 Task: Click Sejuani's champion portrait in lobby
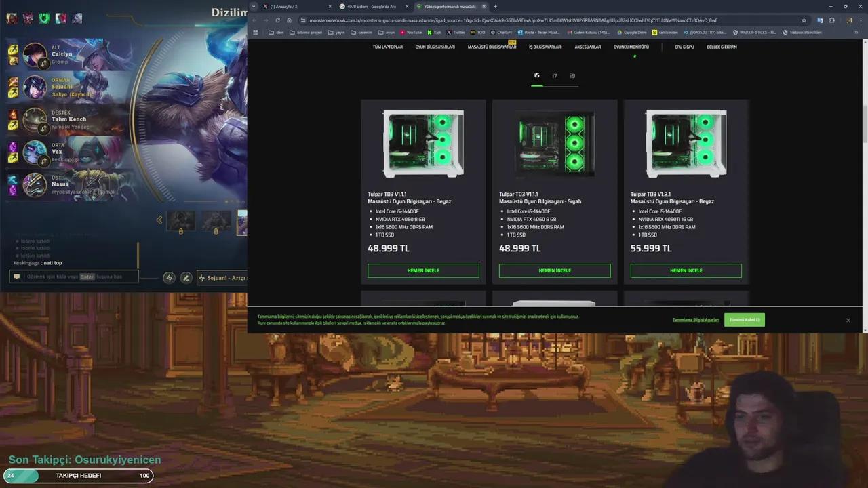point(35,87)
